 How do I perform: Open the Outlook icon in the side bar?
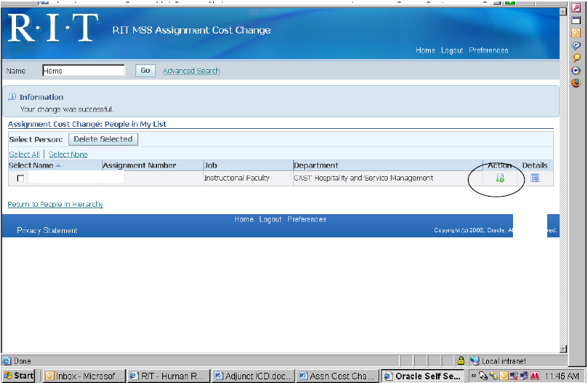(576, 33)
